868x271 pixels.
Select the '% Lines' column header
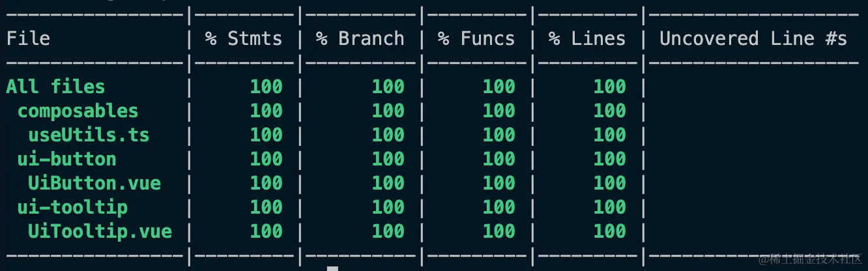click(587, 38)
